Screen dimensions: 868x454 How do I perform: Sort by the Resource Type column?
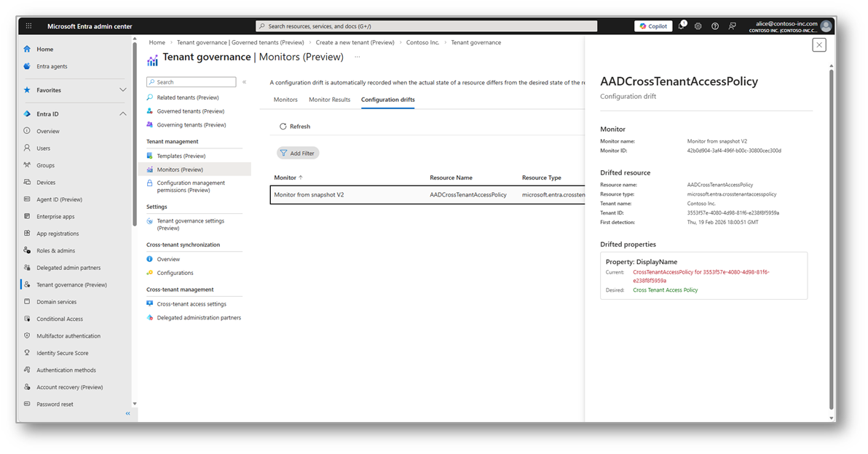[541, 178]
